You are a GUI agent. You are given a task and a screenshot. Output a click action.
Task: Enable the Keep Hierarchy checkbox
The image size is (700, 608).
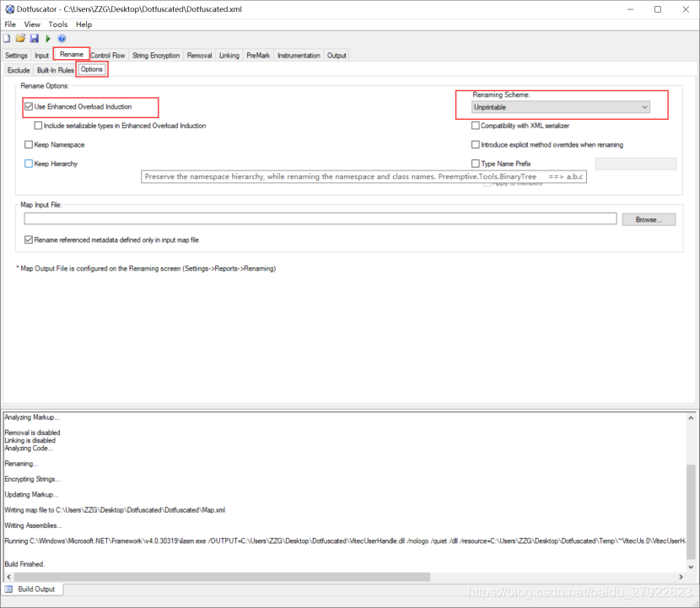29,164
